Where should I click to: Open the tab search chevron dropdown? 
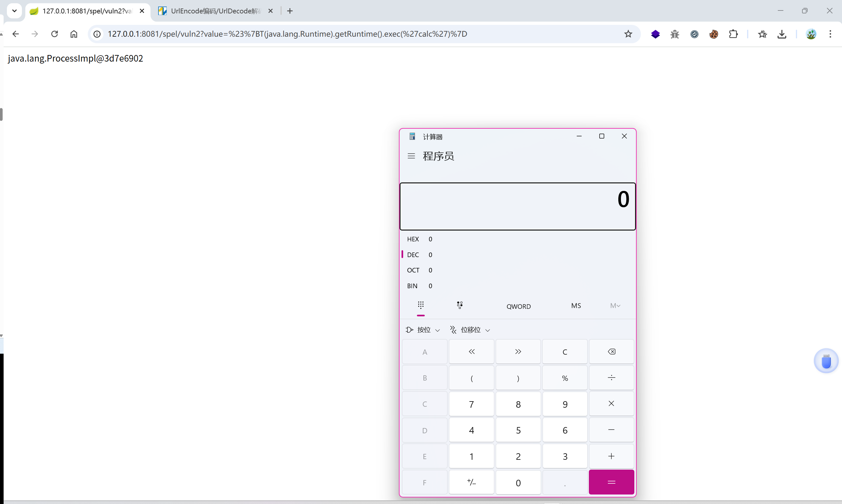coord(14,11)
